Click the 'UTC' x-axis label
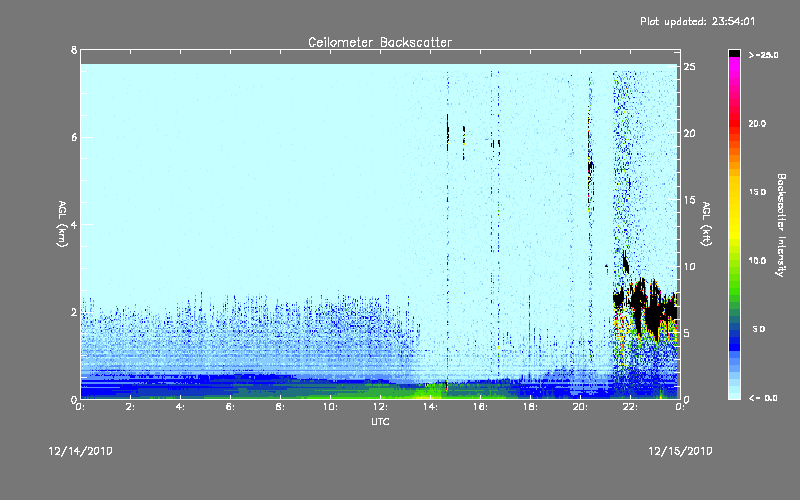The height and width of the screenshot is (500, 800). tap(380, 421)
